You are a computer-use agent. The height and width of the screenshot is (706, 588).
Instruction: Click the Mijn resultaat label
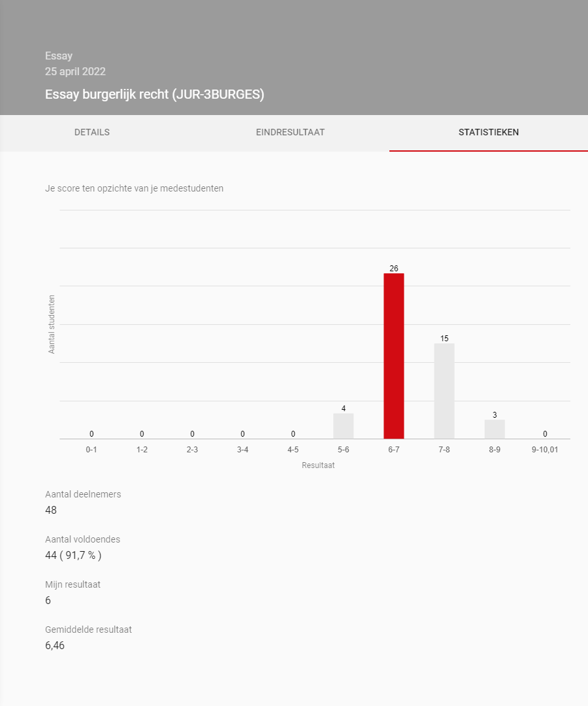pyautogui.click(x=73, y=585)
